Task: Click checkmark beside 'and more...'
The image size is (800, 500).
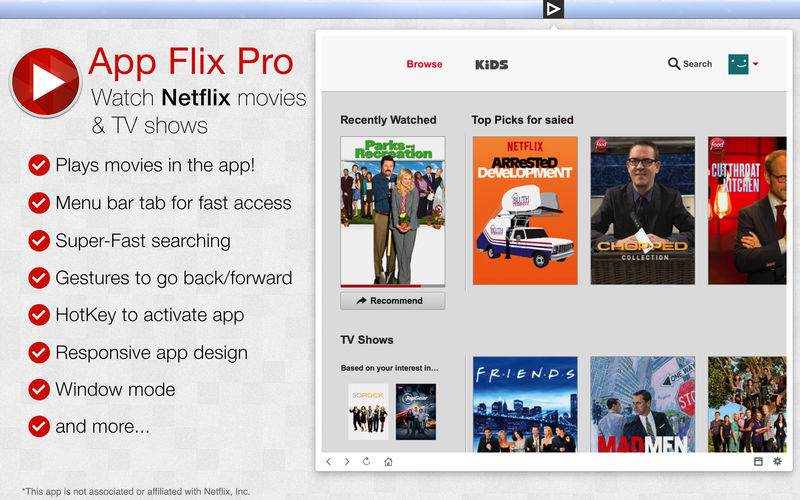Action: point(39,427)
